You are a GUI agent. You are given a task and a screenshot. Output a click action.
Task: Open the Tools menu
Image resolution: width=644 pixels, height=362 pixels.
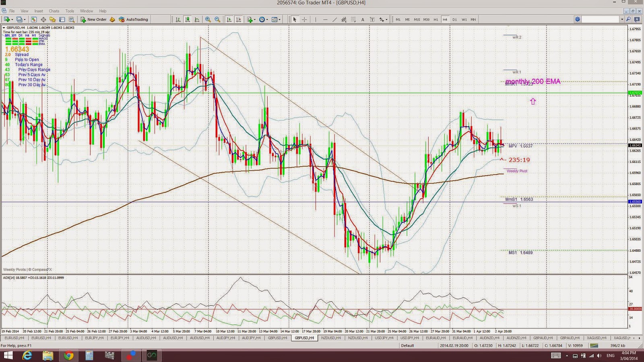point(70,11)
